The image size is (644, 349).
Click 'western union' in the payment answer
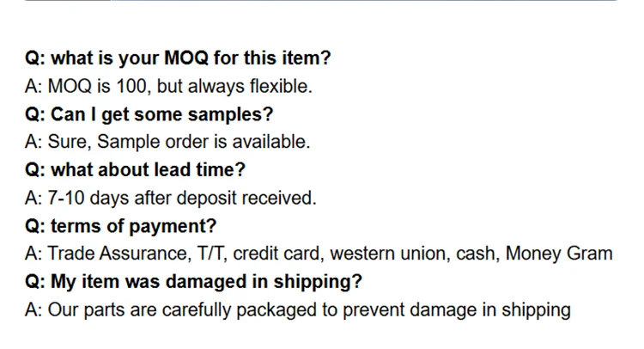point(390,254)
